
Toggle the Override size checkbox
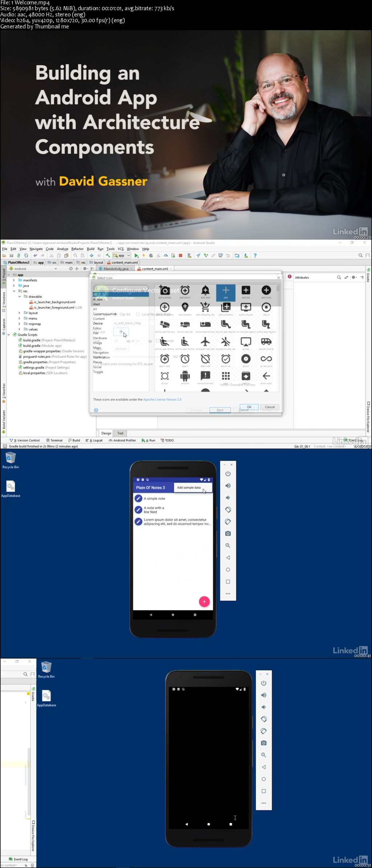click(x=158, y=341)
